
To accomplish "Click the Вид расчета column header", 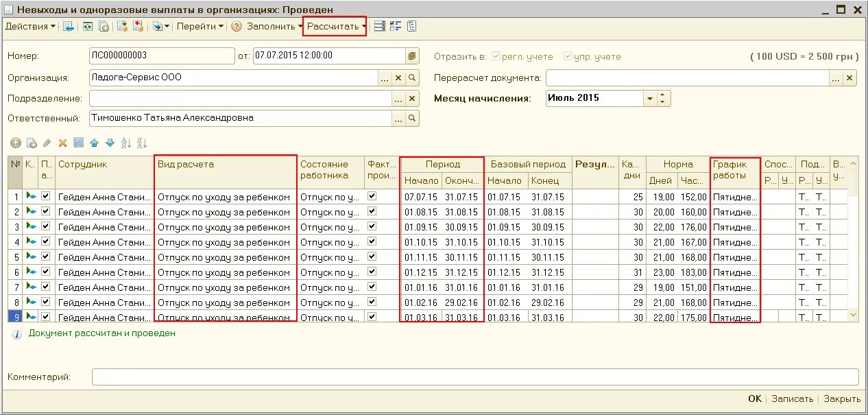I will [x=226, y=172].
